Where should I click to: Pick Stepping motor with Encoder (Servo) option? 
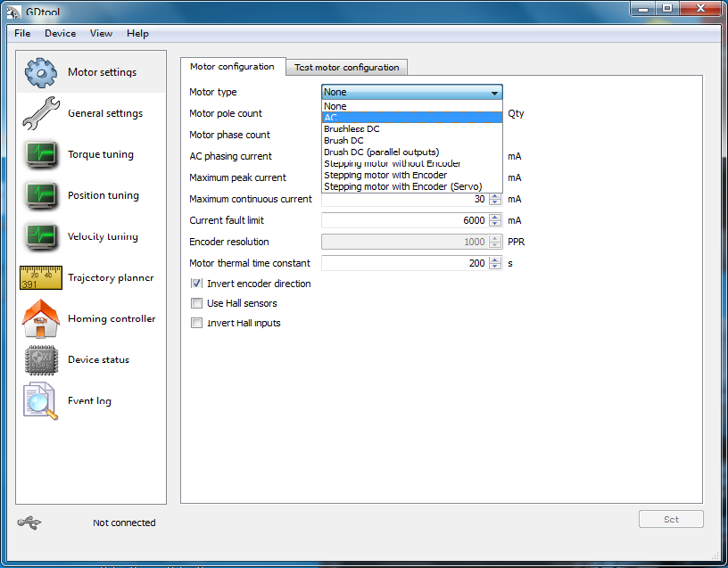click(391, 186)
